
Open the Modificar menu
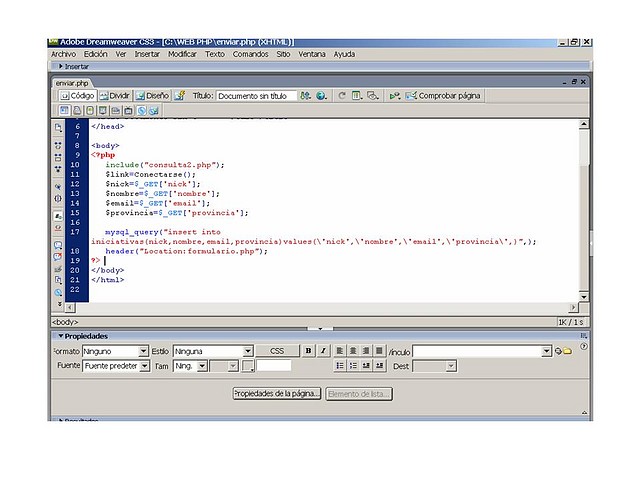(x=182, y=54)
